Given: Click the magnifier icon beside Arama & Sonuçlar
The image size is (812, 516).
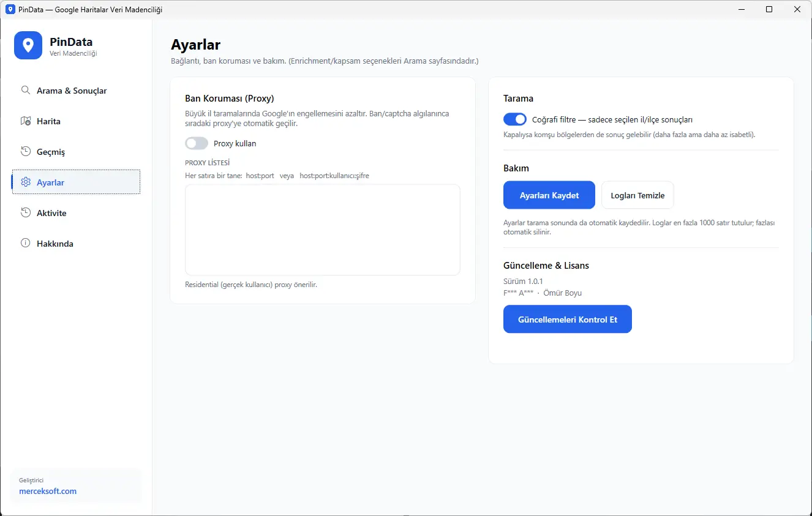Looking at the screenshot, I should 26,90.
